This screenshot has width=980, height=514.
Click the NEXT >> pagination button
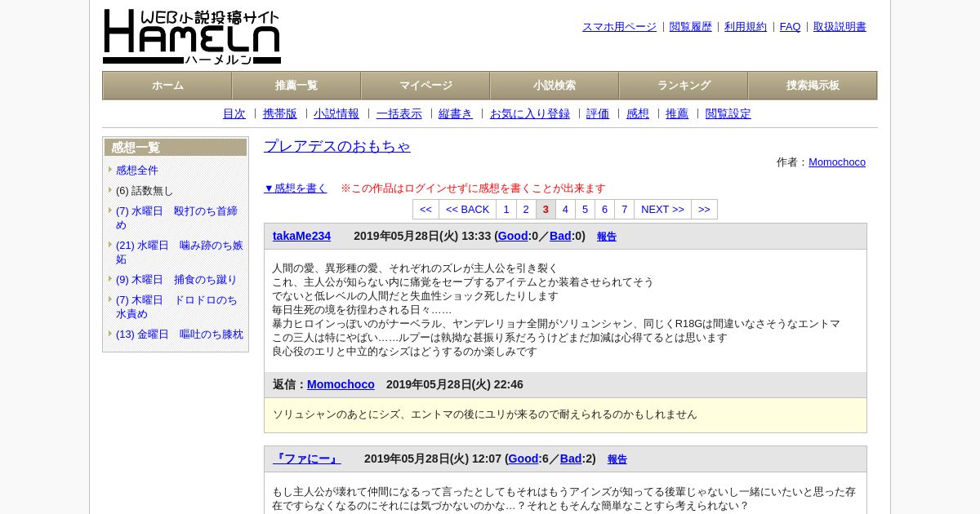(x=662, y=210)
